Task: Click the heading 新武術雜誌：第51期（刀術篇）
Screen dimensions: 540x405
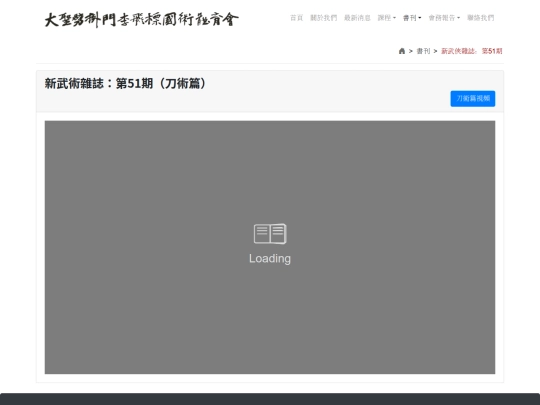Action: pos(126,83)
